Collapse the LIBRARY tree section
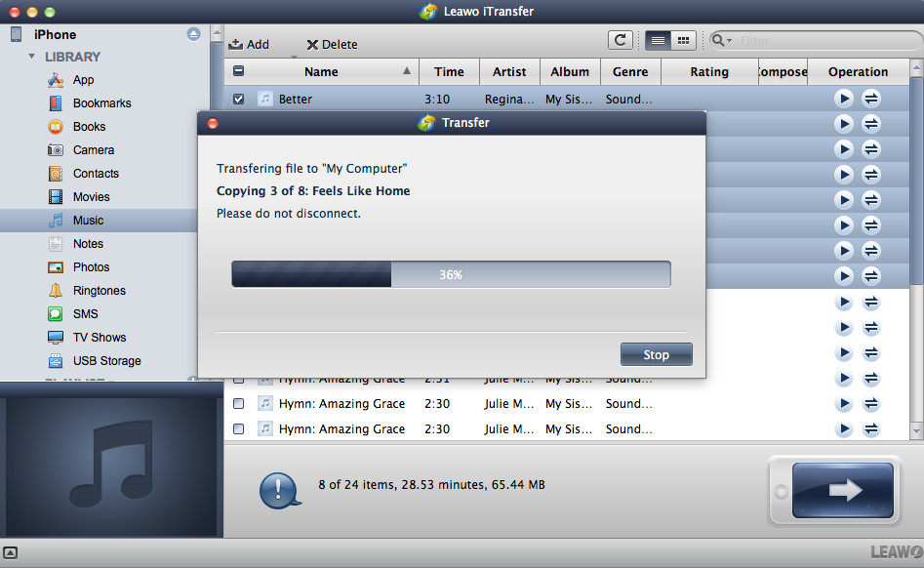Screen dimensions: 924x568 [32, 57]
